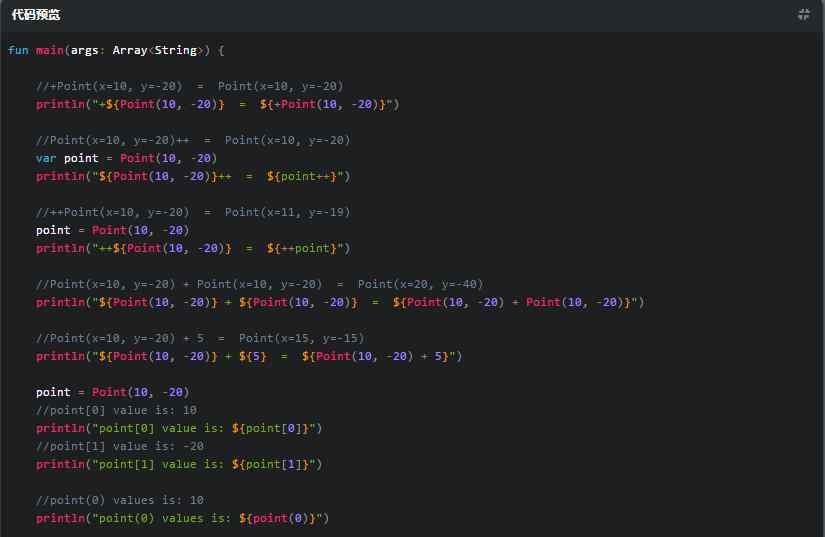825x537 pixels.
Task: Click comment '//+Point(x=10, y=-20) = Point(x=10, y=-20)'
Action: tap(190, 86)
